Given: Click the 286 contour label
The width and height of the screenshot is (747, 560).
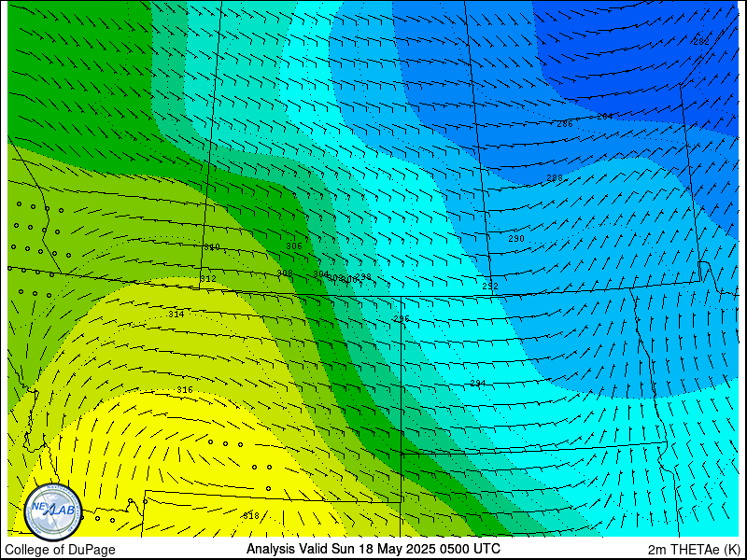Looking at the screenshot, I should (565, 124).
